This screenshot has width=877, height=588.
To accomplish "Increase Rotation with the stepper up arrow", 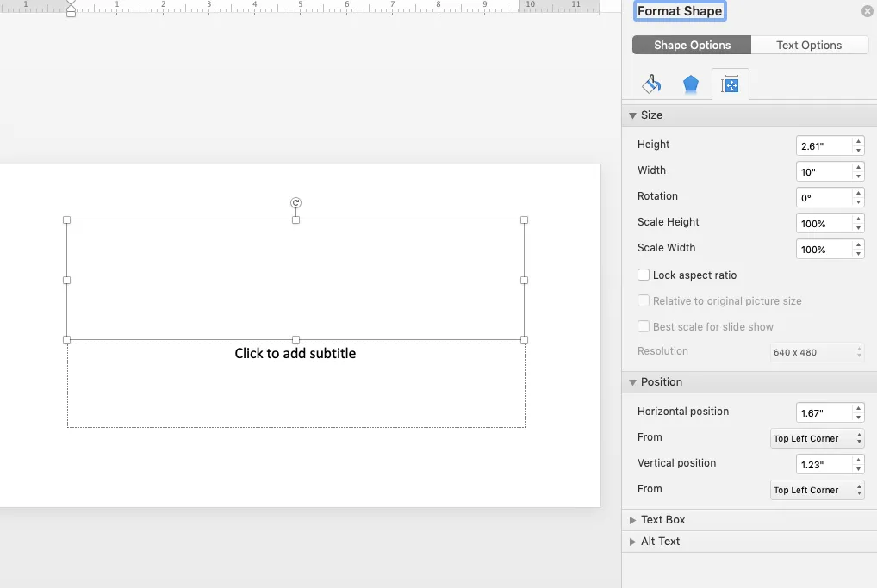I will click(859, 193).
